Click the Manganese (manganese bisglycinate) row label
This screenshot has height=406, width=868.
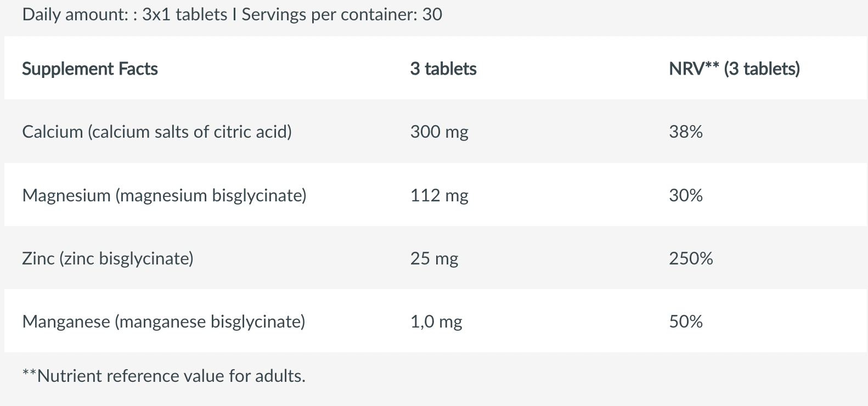pos(164,322)
